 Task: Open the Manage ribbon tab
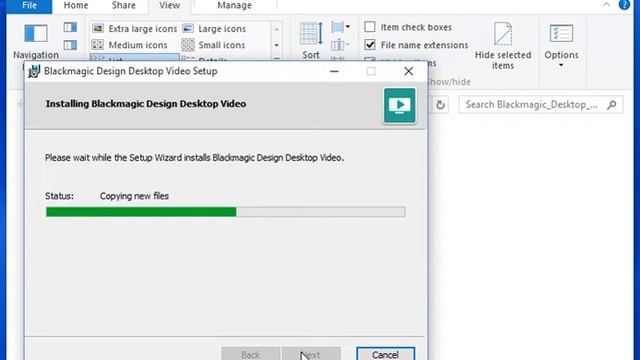point(234,6)
